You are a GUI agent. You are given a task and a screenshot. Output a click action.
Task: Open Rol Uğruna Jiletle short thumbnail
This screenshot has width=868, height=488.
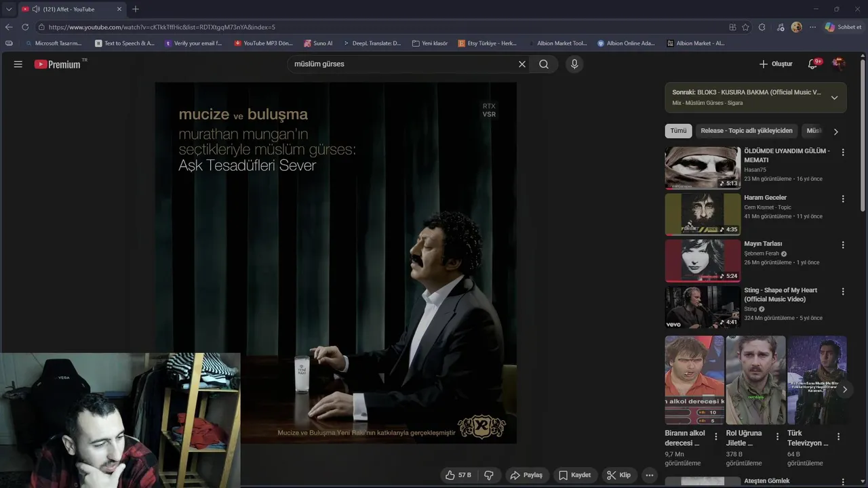[x=755, y=380]
